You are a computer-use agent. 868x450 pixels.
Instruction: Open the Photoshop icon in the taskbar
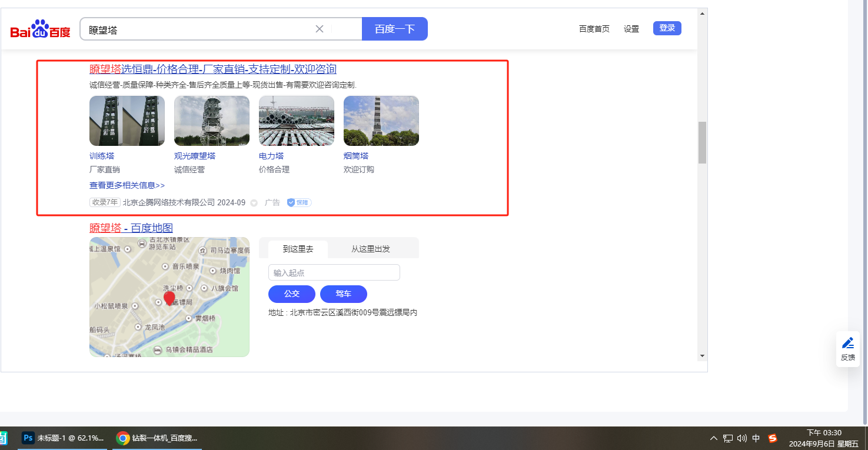(28, 438)
